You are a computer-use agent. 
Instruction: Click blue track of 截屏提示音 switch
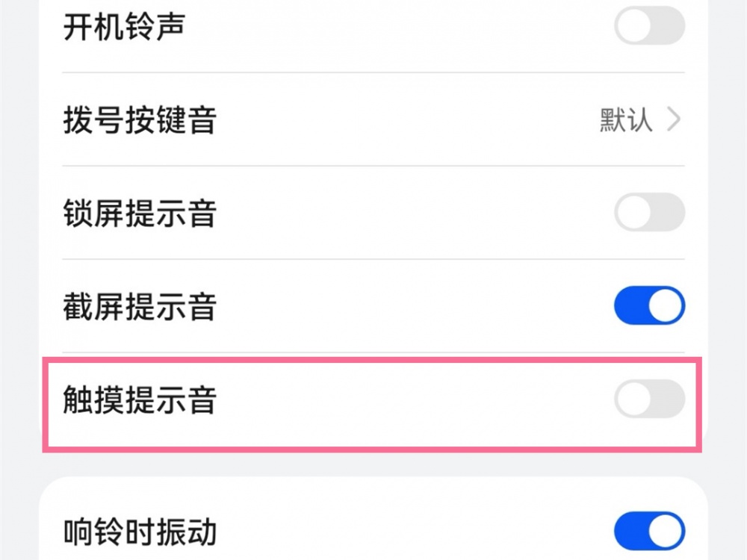point(630,305)
